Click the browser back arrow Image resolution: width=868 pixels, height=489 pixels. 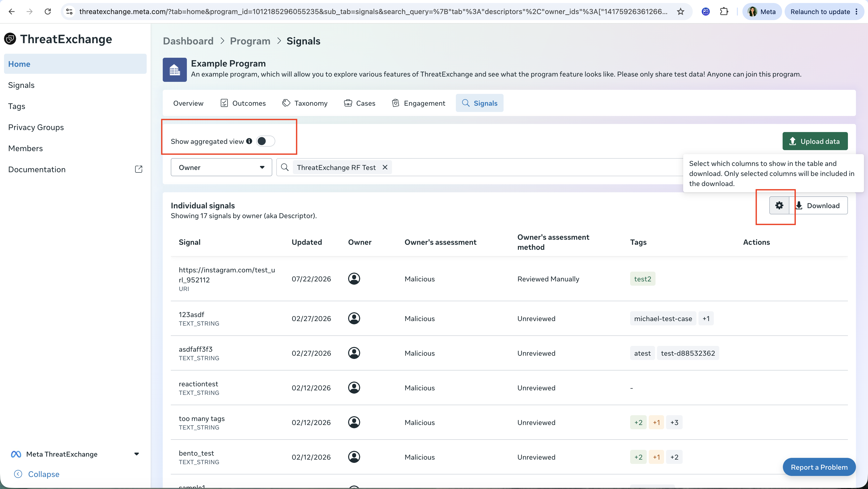point(12,12)
